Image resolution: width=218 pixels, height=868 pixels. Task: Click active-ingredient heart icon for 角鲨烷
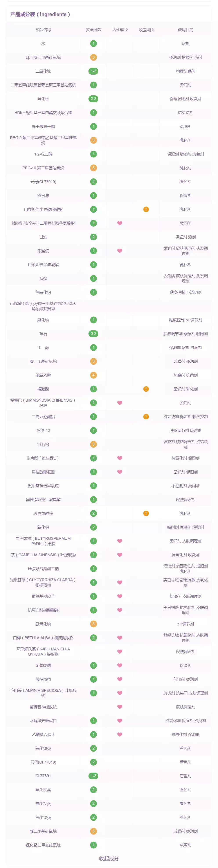119,251
